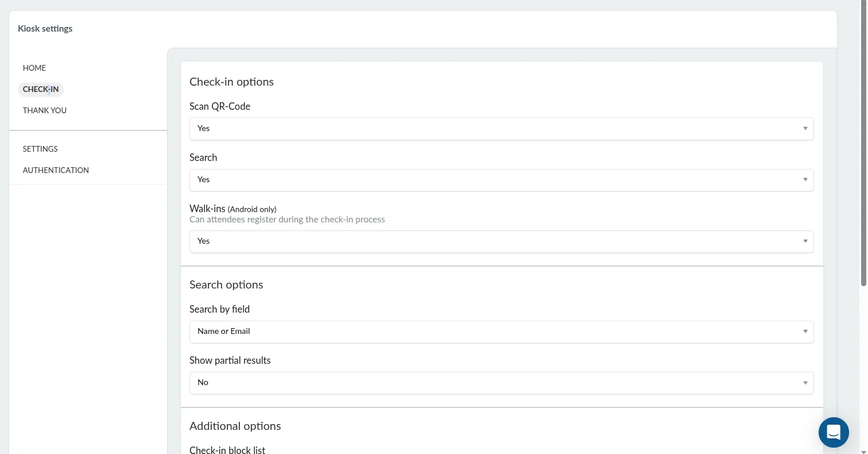Go to the HOME section
The width and height of the screenshot is (868, 454).
[34, 68]
